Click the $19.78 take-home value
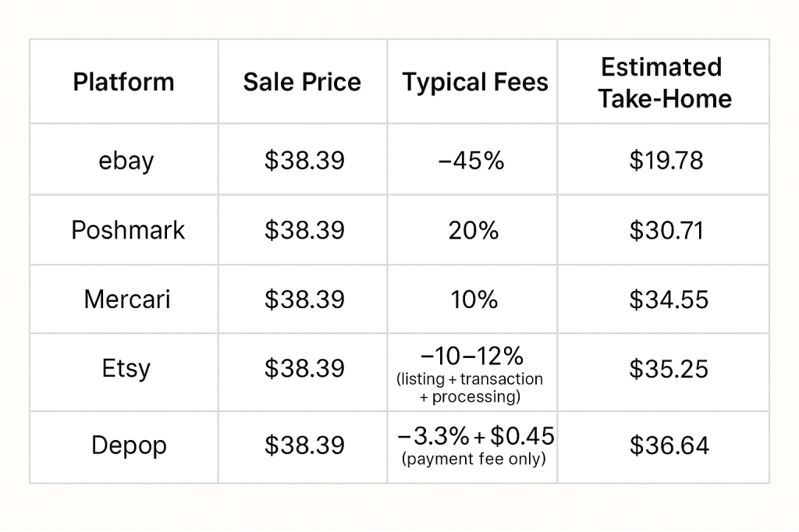This screenshot has width=799, height=532. coord(666,161)
